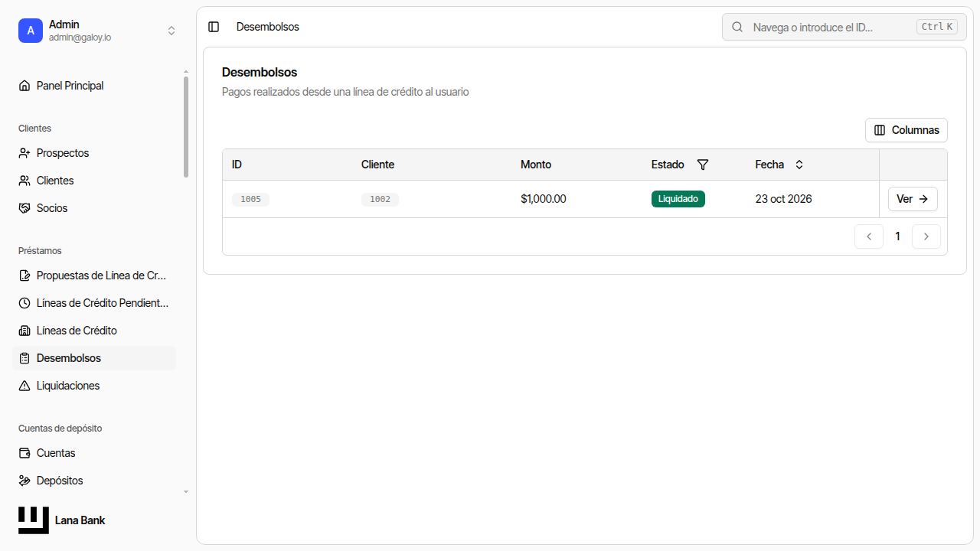Viewport: 980px width, 551px height.
Task: Open Cuentas under Cuentas de depósito
Action: click(x=94, y=453)
